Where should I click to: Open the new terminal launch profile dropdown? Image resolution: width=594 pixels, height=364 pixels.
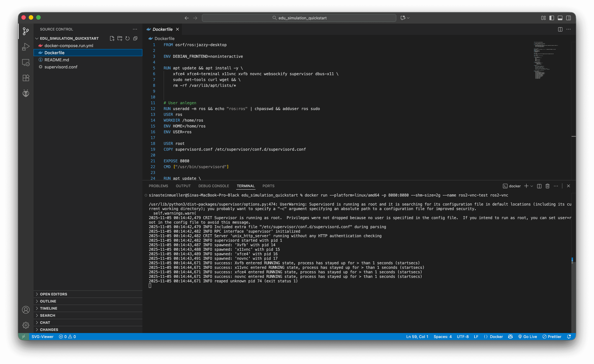pyautogui.click(x=532, y=186)
